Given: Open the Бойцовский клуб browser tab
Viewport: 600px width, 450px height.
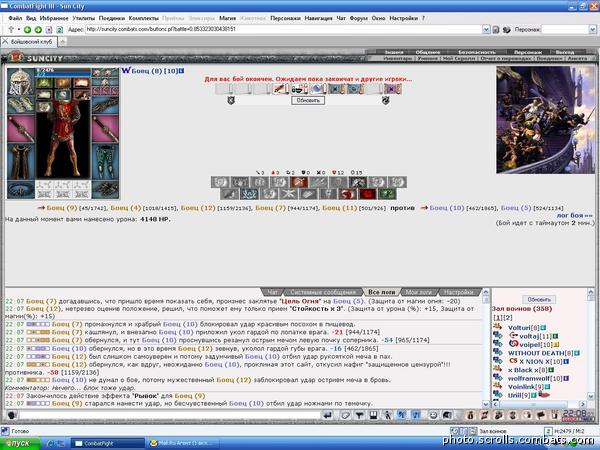Looking at the screenshot, I should coord(29,42).
